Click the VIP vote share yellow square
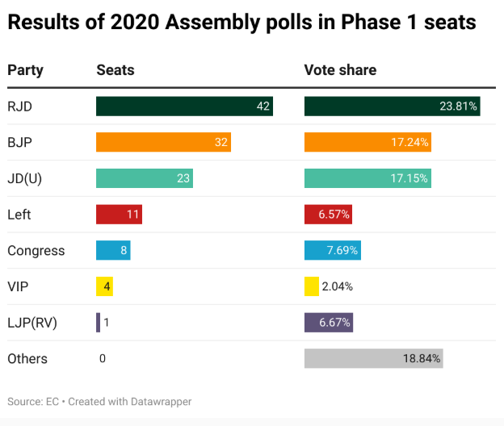 coord(312,286)
